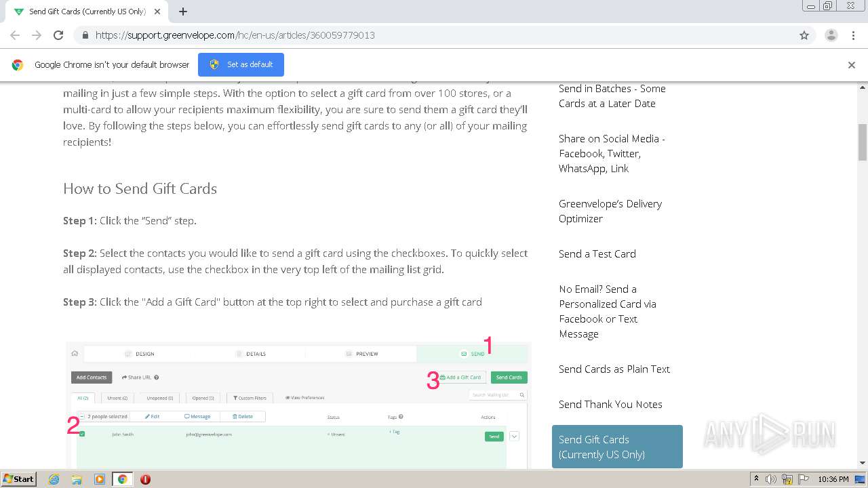Image resolution: width=868 pixels, height=488 pixels.
Task: Click the tutorial screenshot image
Action: point(297,404)
